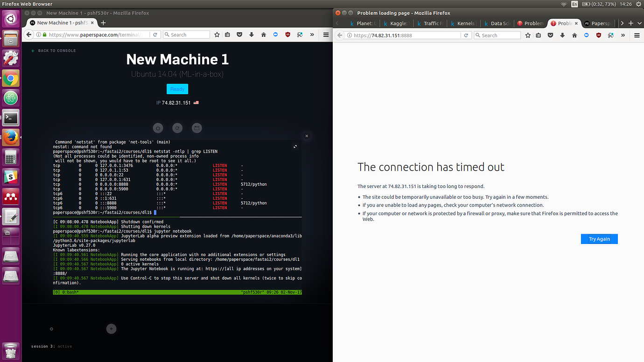Go to the Firefox home page icon

click(264, 35)
